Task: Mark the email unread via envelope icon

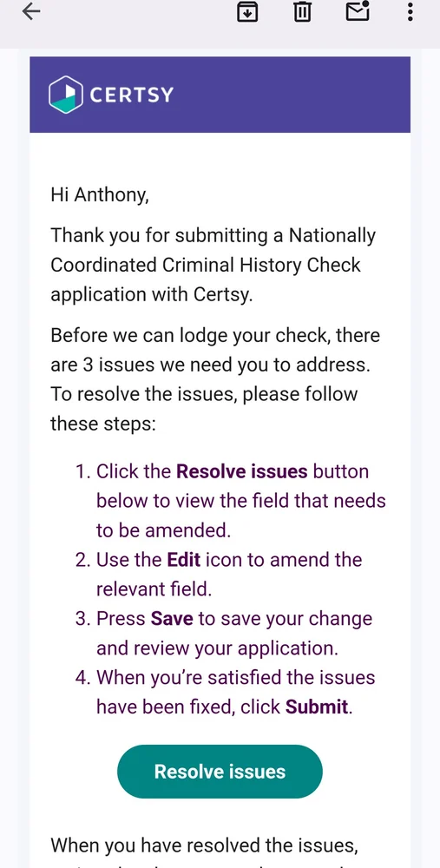Action: 358,11
